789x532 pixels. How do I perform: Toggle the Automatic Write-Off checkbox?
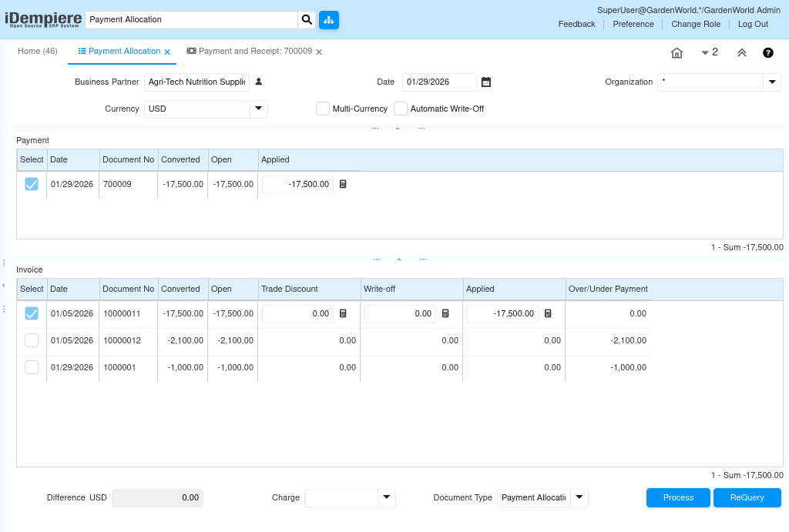[401, 109]
